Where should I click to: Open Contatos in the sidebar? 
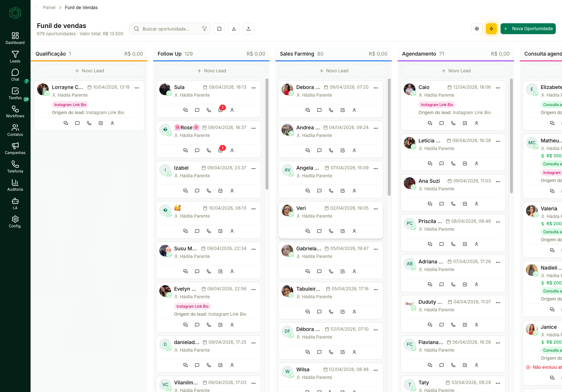tap(15, 130)
